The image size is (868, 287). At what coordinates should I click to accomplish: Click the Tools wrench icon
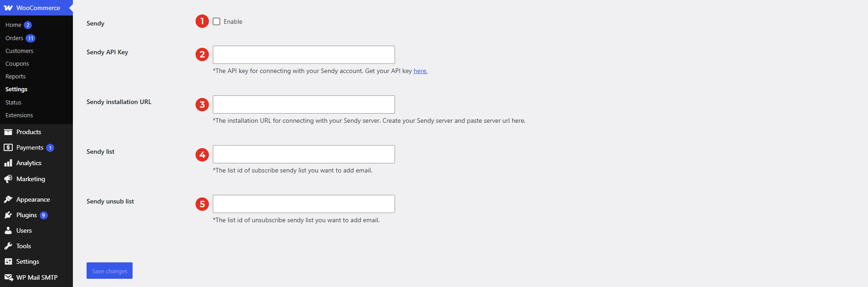click(x=8, y=246)
